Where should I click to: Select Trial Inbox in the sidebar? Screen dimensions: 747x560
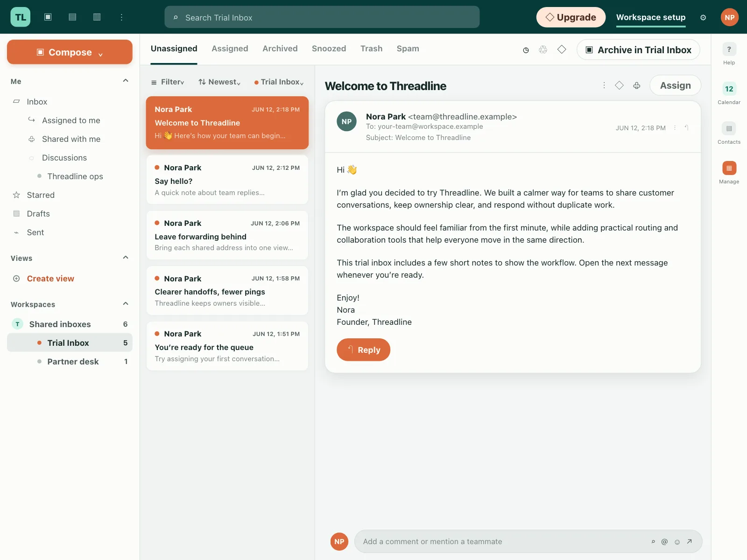(70, 343)
